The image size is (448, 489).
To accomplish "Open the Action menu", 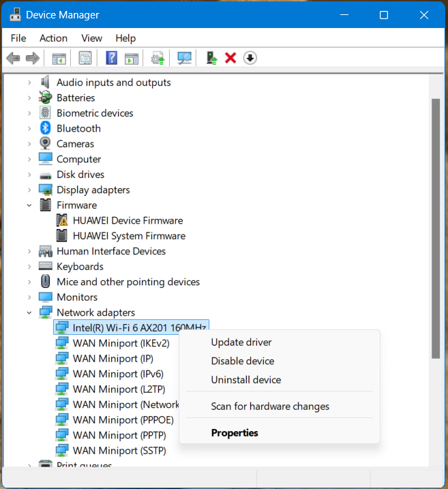I will (53, 38).
